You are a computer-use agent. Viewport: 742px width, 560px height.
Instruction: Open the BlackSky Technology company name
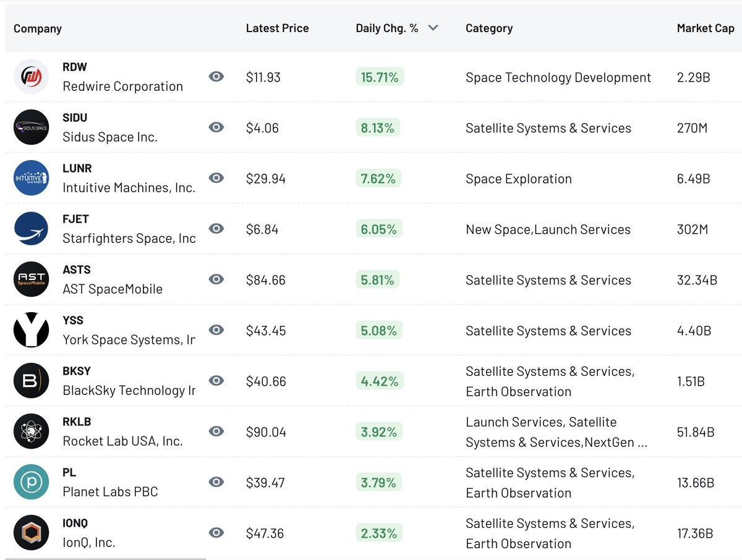(129, 391)
